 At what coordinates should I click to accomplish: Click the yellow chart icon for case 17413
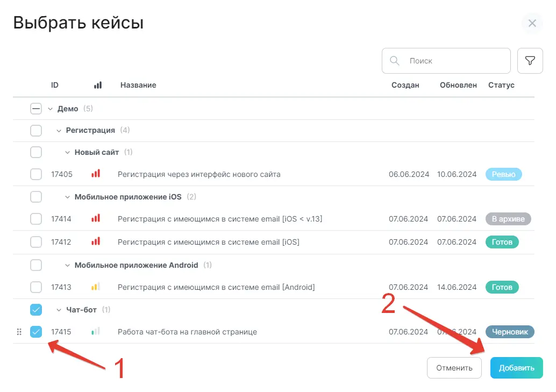[96, 287]
